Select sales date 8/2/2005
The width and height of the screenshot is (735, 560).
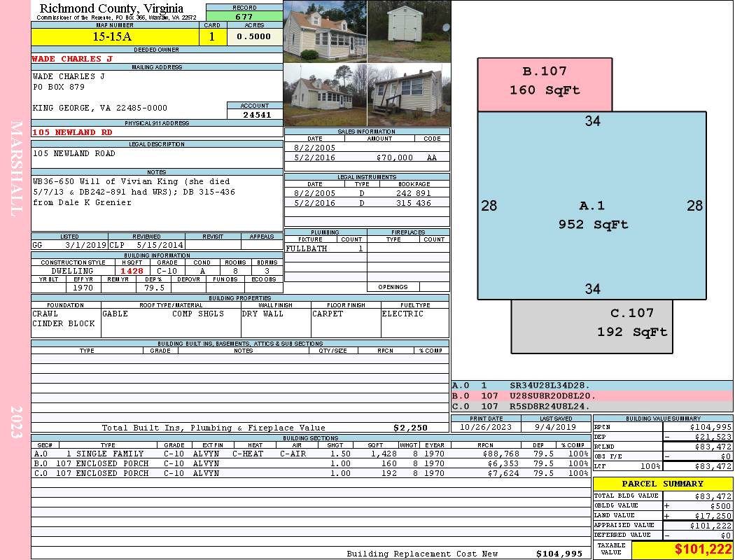pyautogui.click(x=314, y=148)
